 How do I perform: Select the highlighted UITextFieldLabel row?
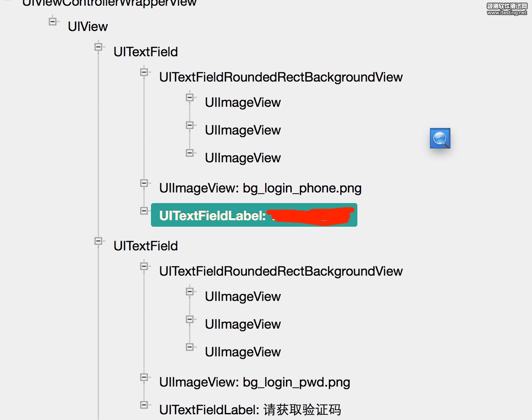[x=254, y=215]
